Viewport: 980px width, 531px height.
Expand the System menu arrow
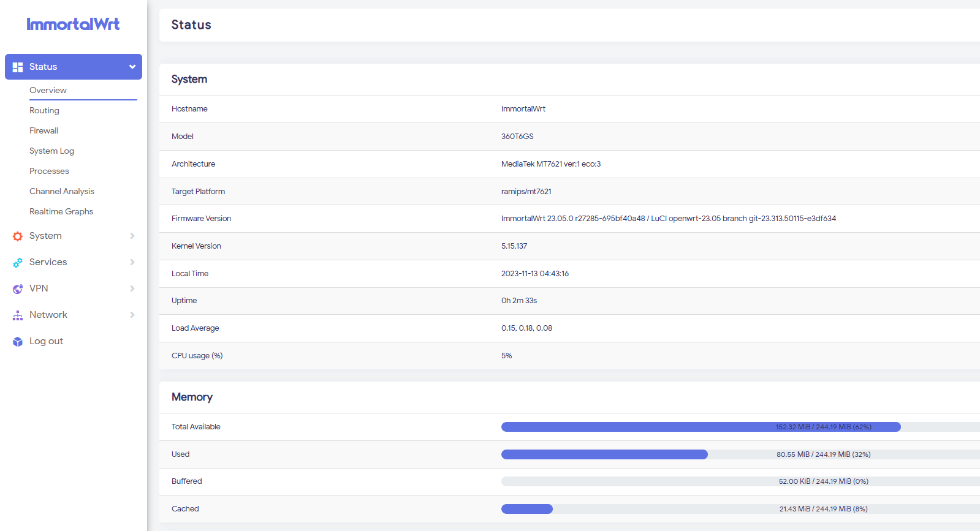[132, 236]
